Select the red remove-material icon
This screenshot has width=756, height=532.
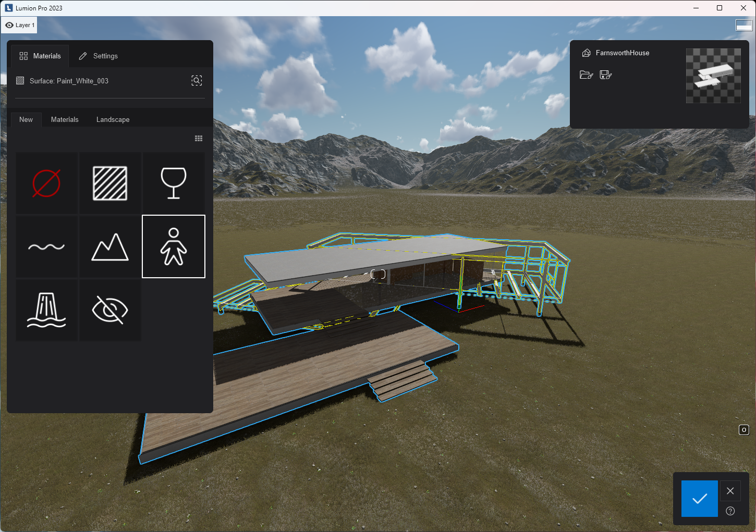[46, 182]
